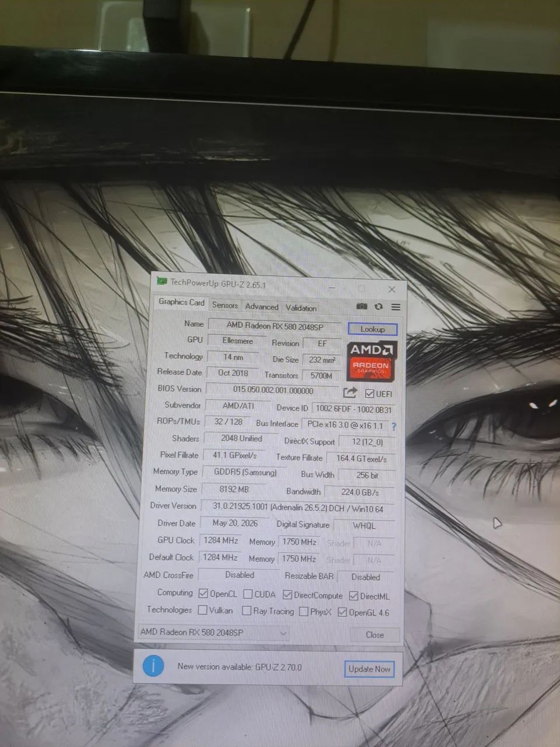Screen dimensions: 560x747
Task: Click the Close button at the bottom
Action: (374, 635)
